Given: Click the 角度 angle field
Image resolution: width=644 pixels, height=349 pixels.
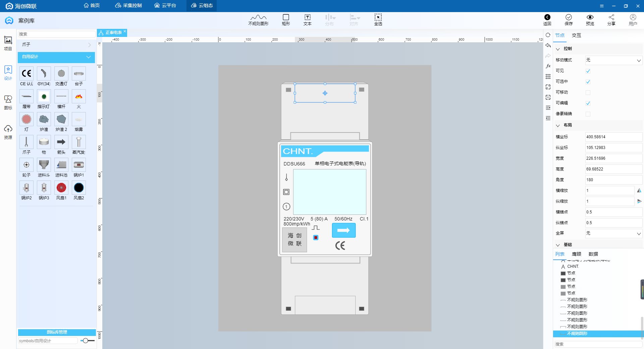Looking at the screenshot, I should [613, 180].
